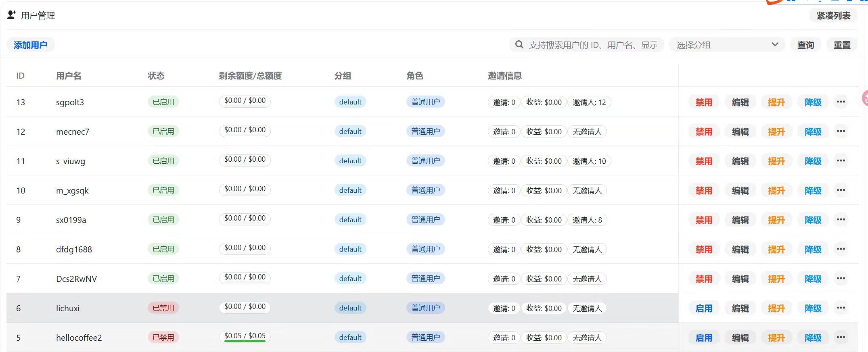Open more options for user sgpolt3
The image size is (868, 352).
pyautogui.click(x=841, y=102)
